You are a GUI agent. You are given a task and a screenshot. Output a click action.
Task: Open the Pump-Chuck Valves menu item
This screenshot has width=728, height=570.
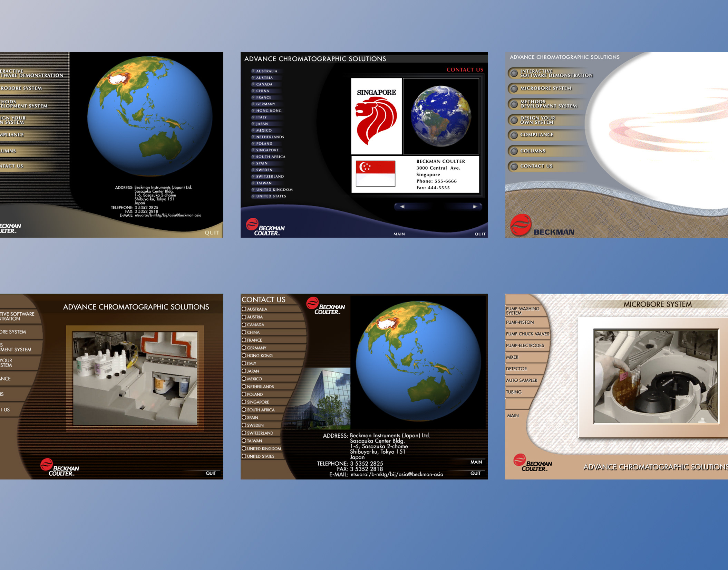pyautogui.click(x=527, y=334)
